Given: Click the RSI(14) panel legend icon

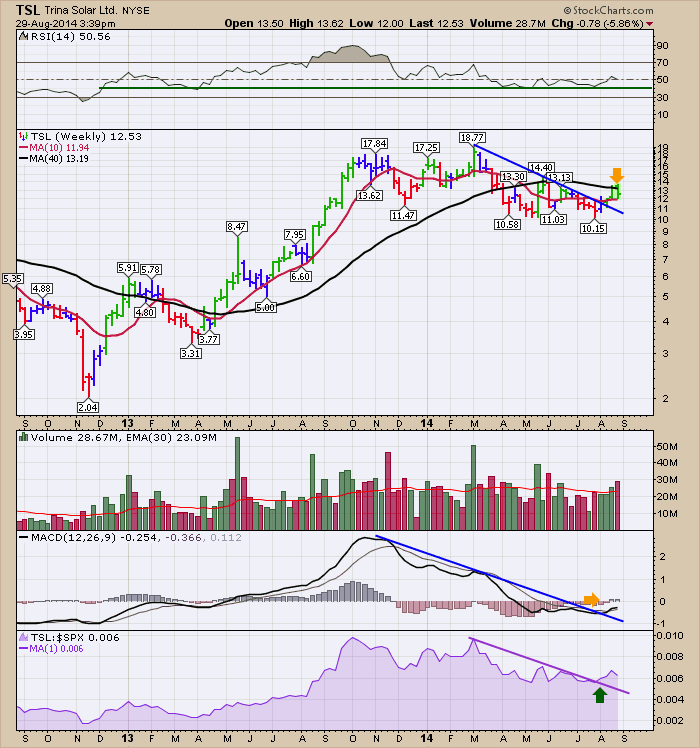Looking at the screenshot, I should point(23,37).
